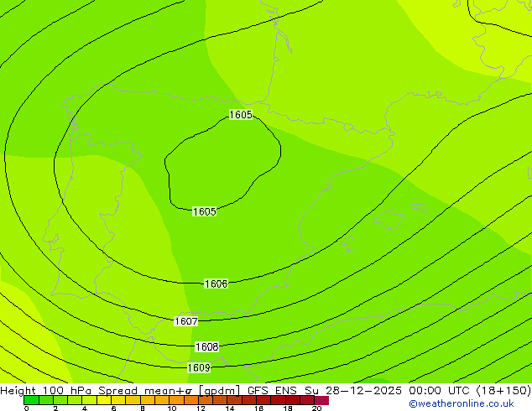Image resolution: width=532 pixels, height=411 pixels.
Task: Click the legend value 18
Action: pyautogui.click(x=288, y=408)
